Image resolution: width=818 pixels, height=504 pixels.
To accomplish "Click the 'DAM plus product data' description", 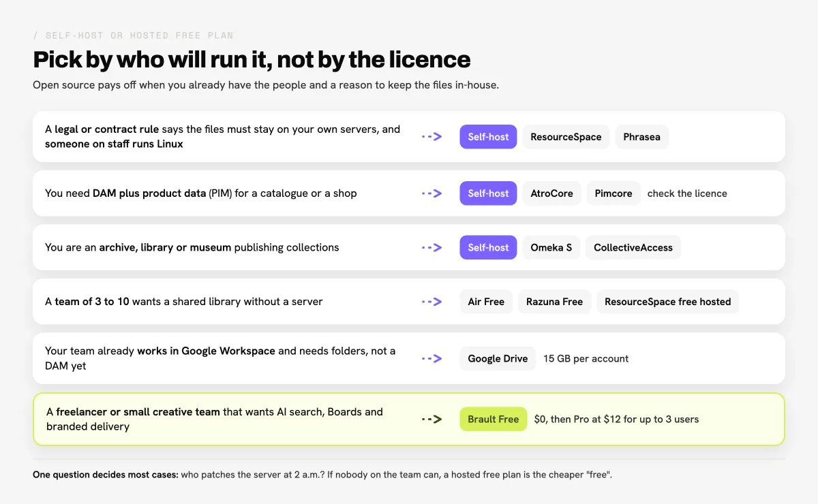I will (201, 193).
